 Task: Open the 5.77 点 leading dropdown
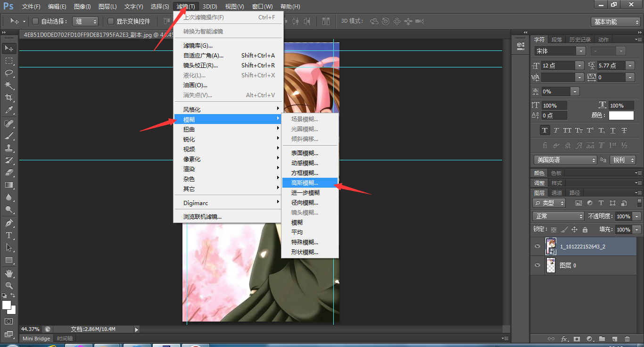click(x=630, y=66)
